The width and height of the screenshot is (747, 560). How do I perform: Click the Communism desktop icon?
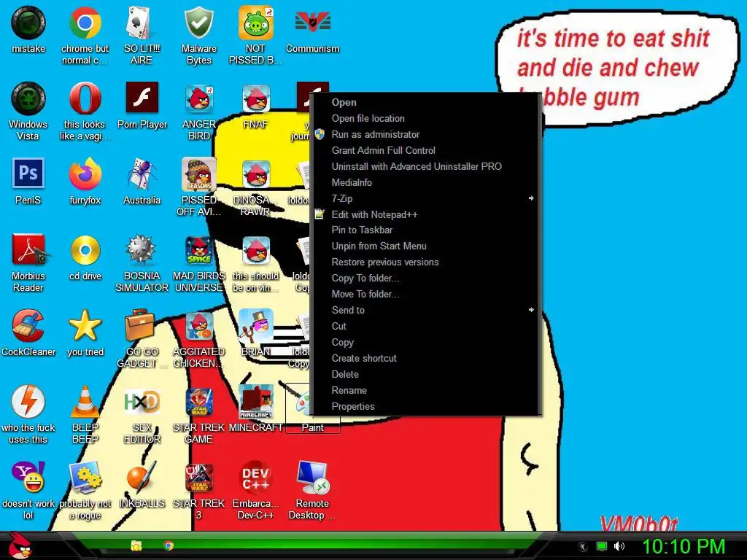click(312, 29)
